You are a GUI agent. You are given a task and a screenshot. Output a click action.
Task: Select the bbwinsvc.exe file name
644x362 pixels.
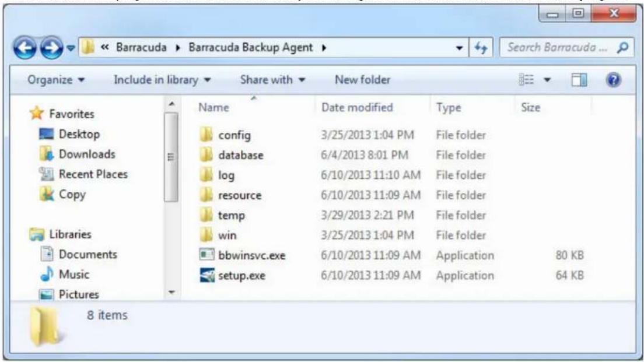pos(251,255)
